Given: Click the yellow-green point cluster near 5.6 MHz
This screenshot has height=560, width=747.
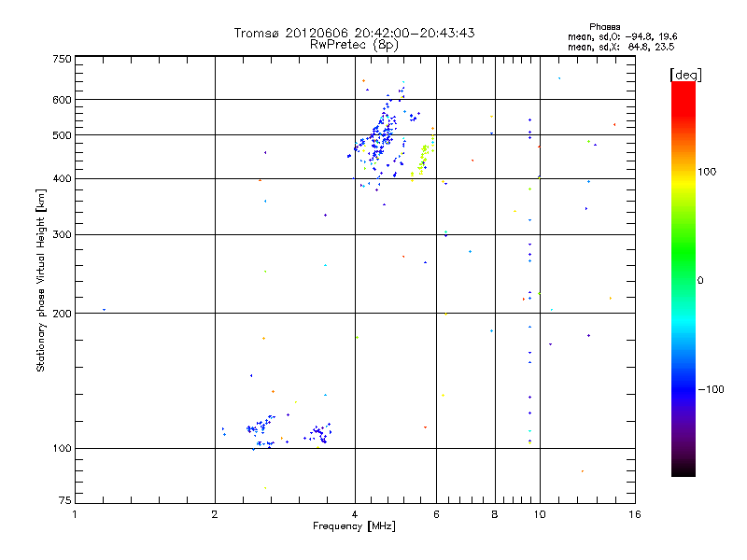Looking at the screenshot, I should tap(423, 159).
